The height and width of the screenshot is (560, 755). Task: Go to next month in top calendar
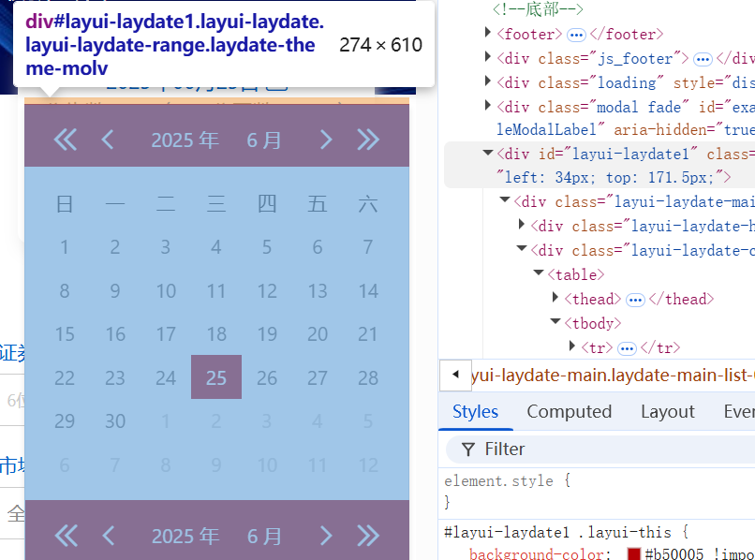point(326,140)
